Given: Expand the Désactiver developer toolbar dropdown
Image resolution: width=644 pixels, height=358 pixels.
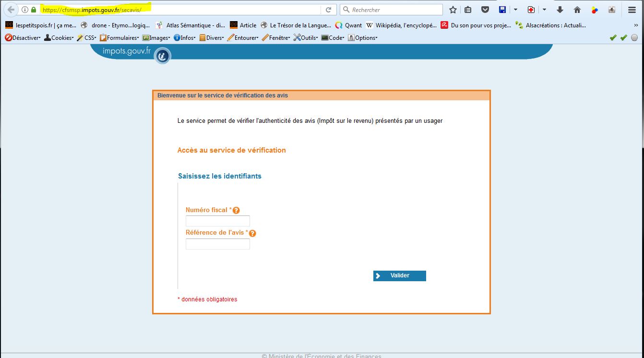Looking at the screenshot, I should click(23, 37).
